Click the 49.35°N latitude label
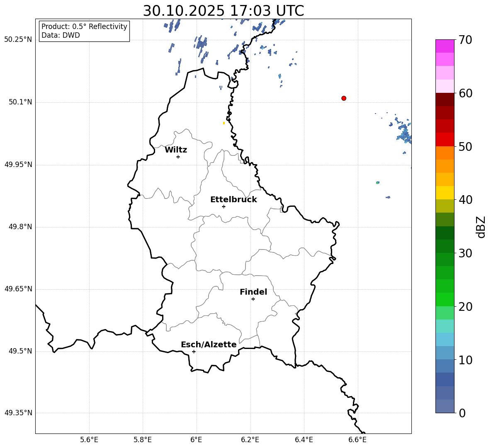Image resolution: width=491 pixels, height=448 pixels. pos(18,413)
